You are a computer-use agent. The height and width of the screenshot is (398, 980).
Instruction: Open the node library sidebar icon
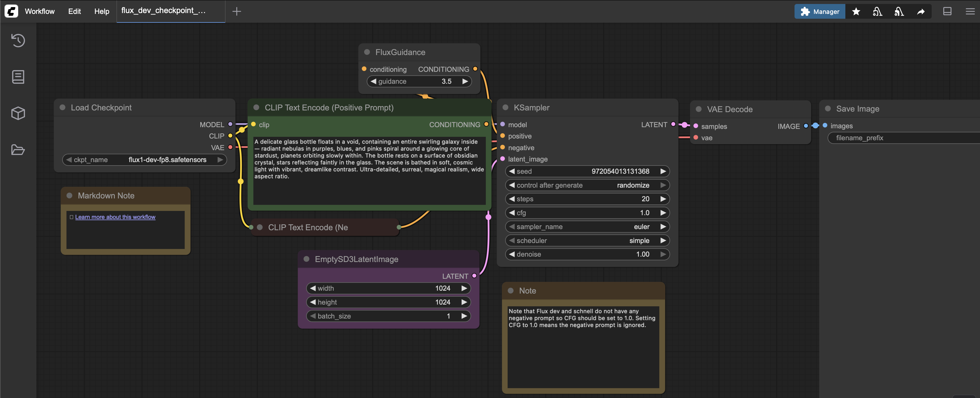(x=18, y=77)
